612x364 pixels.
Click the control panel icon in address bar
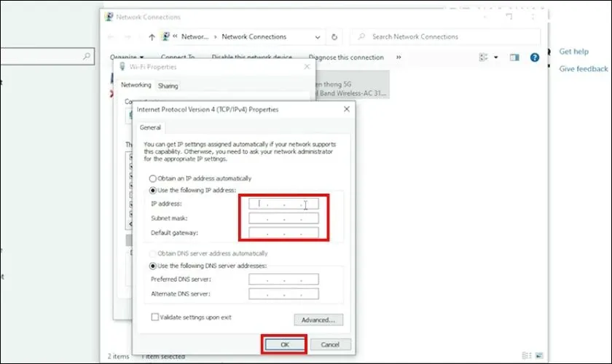tap(166, 36)
